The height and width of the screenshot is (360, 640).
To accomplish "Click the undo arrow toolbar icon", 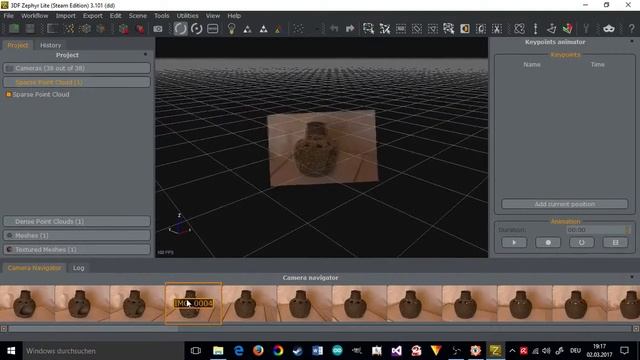I will [334, 29].
